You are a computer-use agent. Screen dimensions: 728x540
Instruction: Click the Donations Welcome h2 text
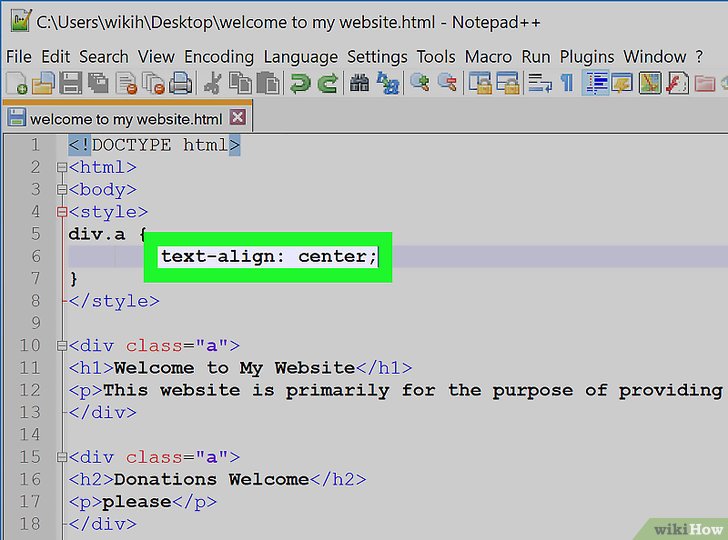tap(211, 479)
